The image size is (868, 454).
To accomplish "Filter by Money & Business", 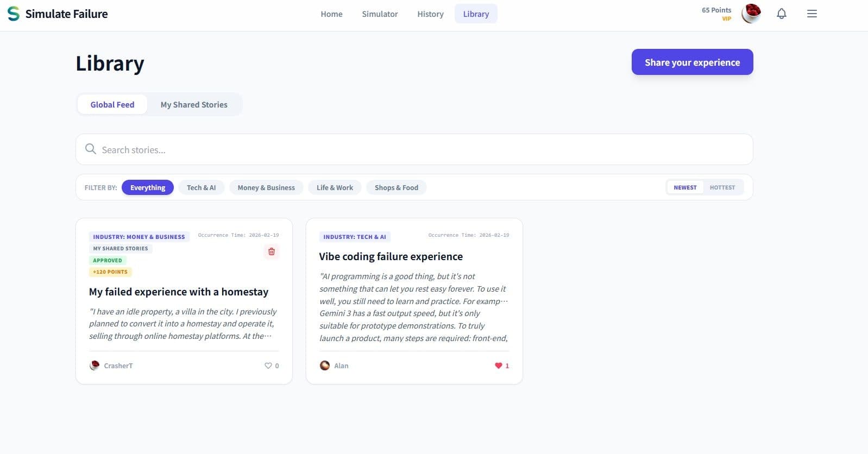I will point(266,187).
